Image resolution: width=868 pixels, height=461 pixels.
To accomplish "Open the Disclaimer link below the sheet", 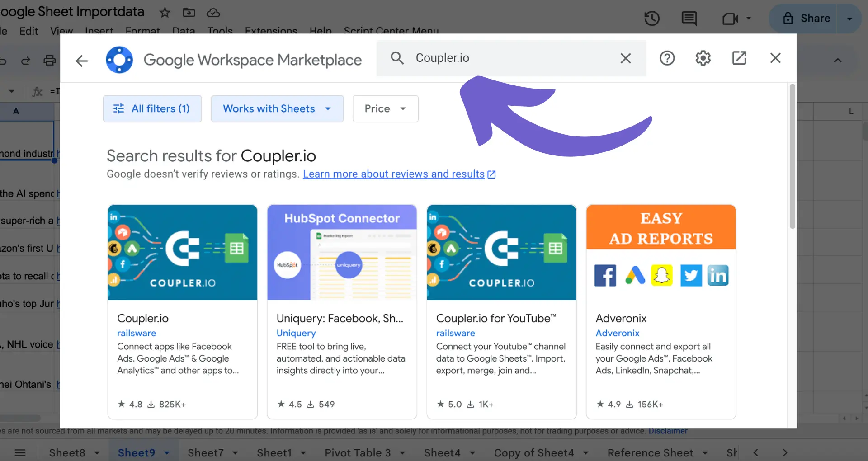I will (668, 431).
